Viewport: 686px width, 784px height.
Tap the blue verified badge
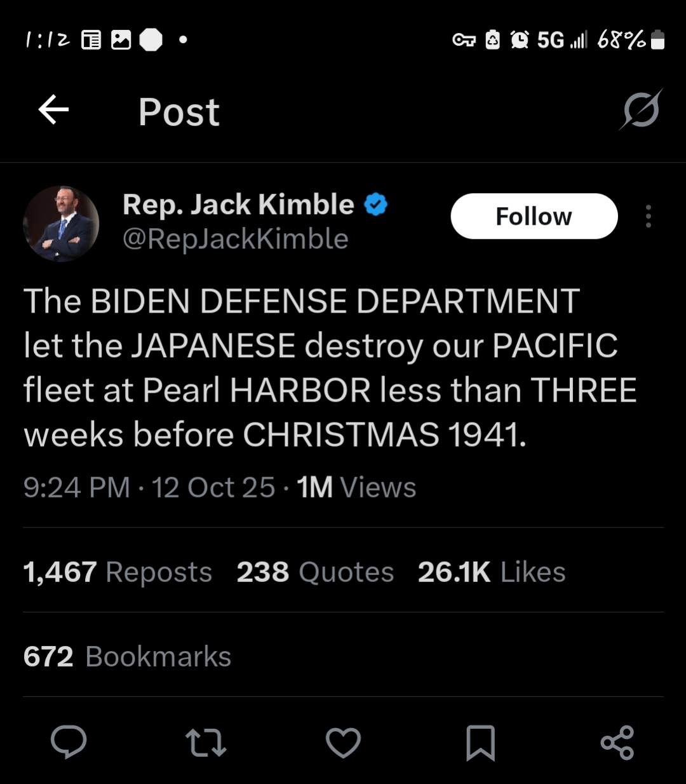pyautogui.click(x=376, y=205)
